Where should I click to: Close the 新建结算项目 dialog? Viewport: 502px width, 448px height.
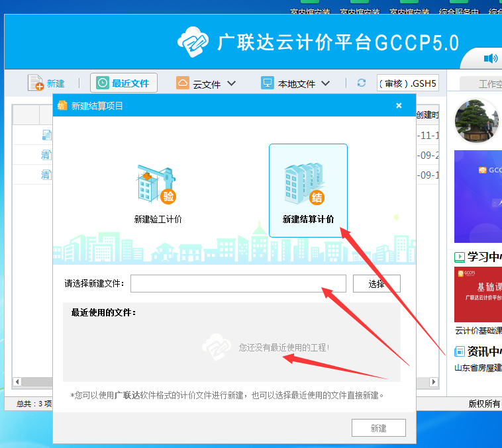click(x=399, y=105)
